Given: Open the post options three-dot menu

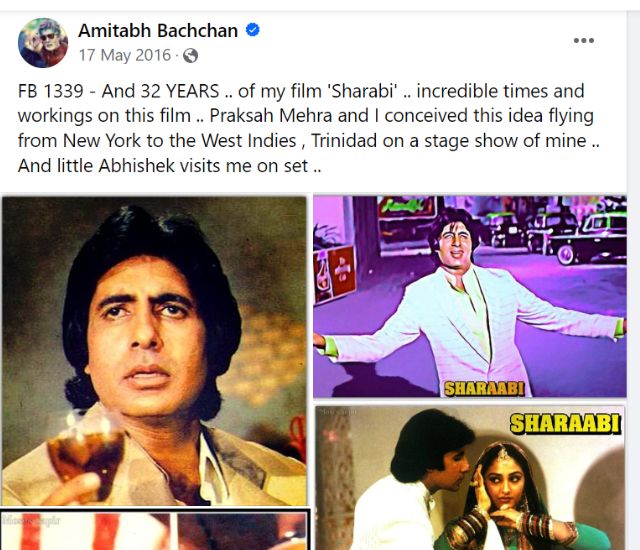Looking at the screenshot, I should tap(583, 40).
